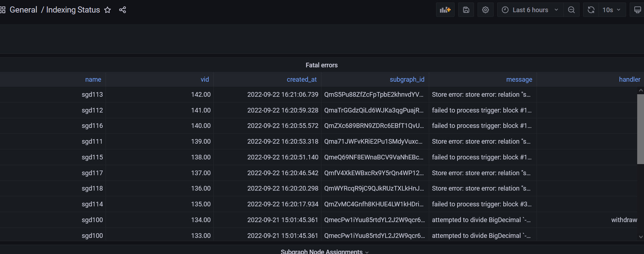
Task: Cycle view mode with monitor icon
Action: (x=637, y=10)
